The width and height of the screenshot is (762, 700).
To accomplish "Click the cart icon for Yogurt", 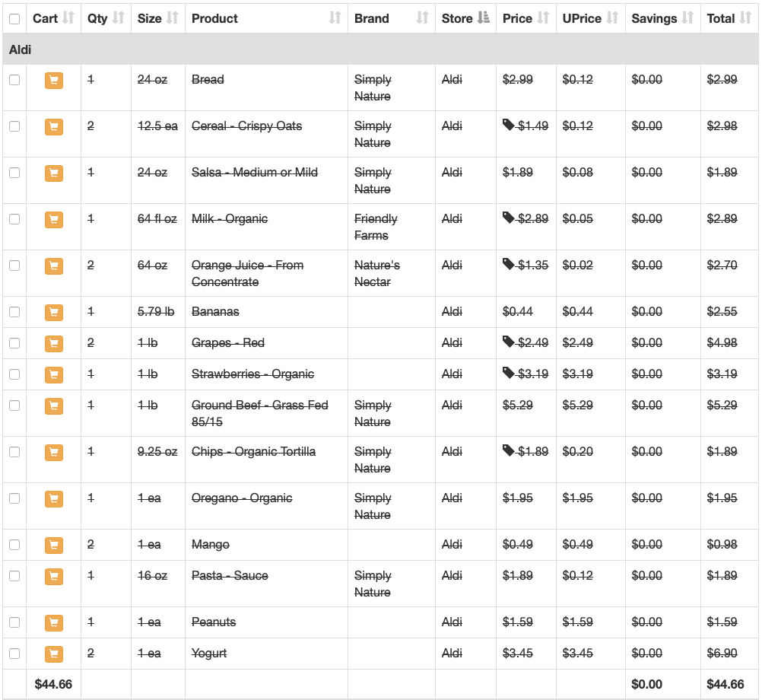I will coord(54,654).
